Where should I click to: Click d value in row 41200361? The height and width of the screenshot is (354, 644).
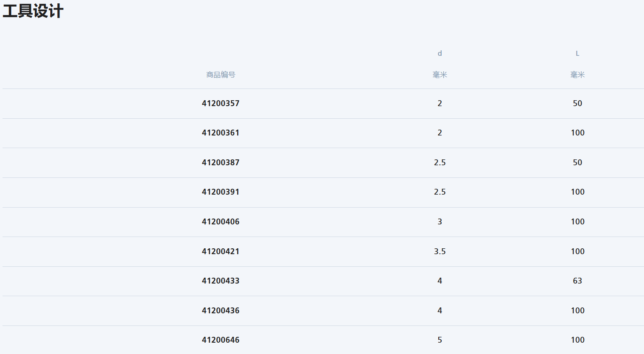440,133
